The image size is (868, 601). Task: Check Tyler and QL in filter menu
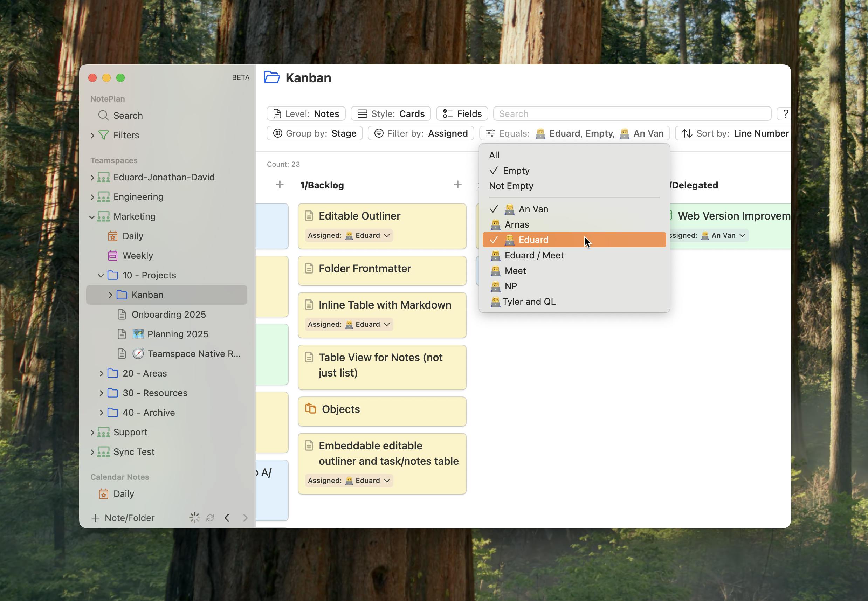coord(574,301)
